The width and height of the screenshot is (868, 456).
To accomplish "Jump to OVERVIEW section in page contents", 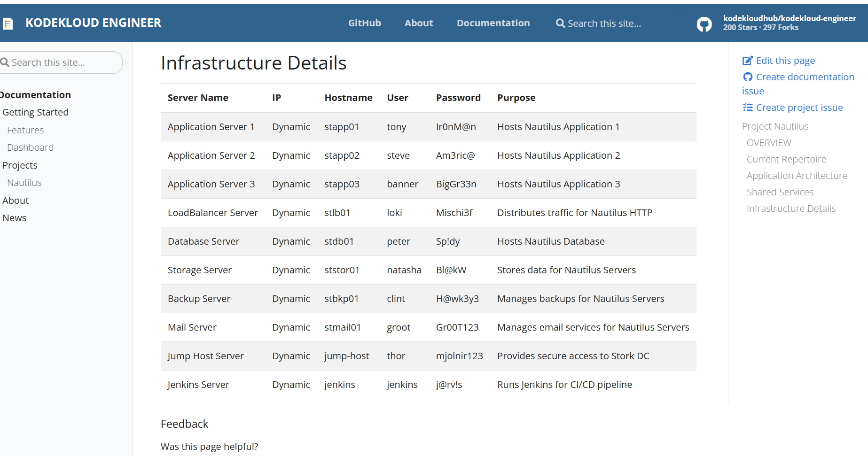I will (769, 143).
